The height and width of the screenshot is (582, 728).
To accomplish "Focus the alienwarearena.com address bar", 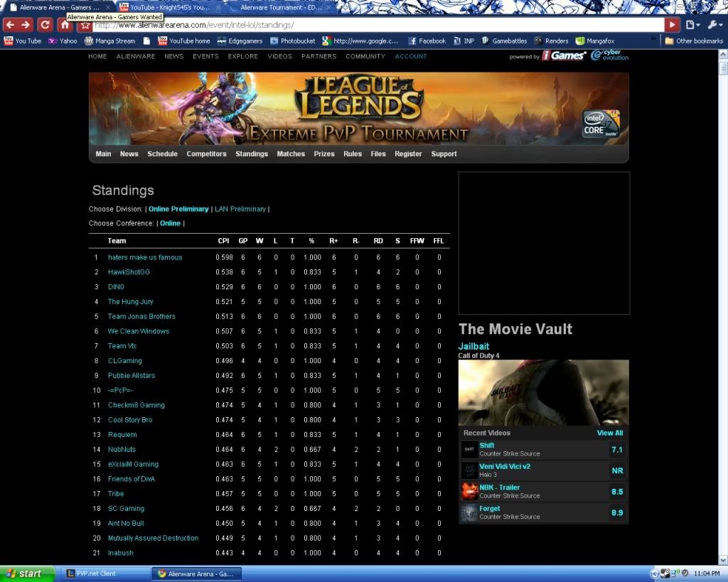I will [x=379, y=25].
